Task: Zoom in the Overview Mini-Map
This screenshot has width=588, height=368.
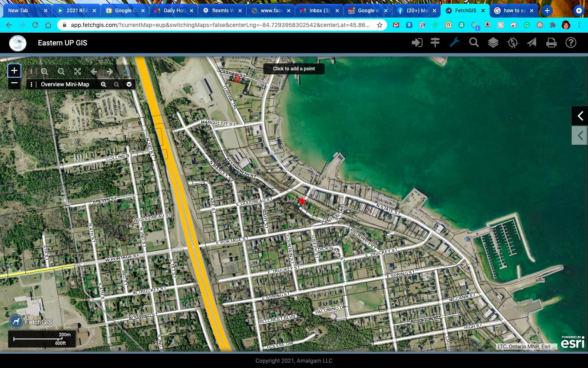Action: coord(103,84)
